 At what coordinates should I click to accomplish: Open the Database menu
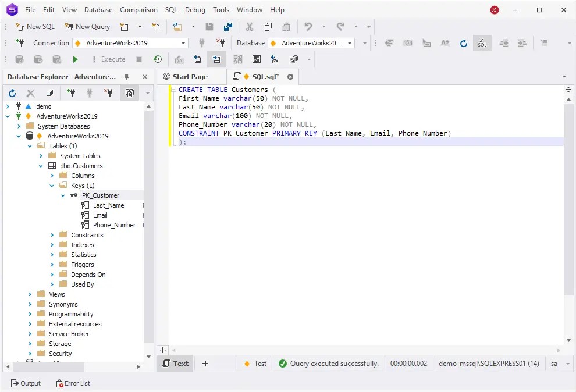pyautogui.click(x=98, y=10)
